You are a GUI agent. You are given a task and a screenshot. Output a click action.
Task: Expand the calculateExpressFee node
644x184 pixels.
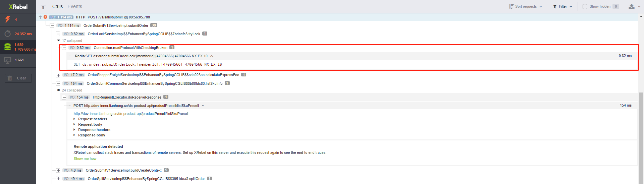tap(58, 75)
